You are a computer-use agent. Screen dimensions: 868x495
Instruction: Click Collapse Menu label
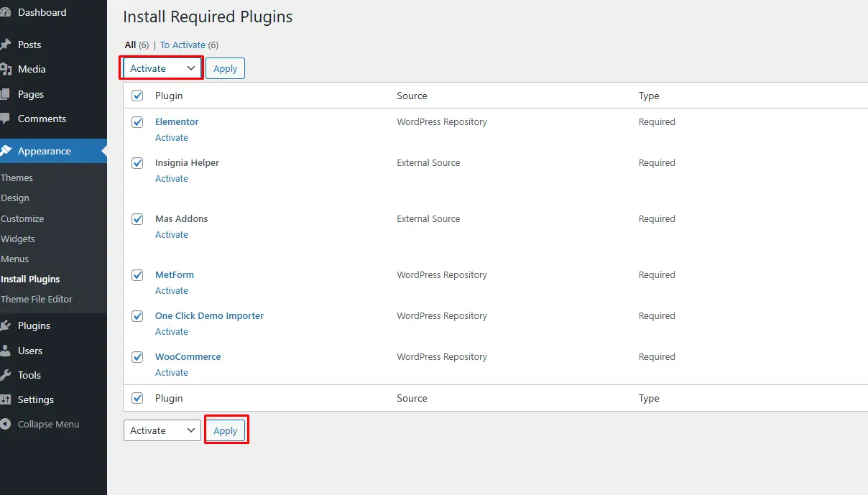48,424
